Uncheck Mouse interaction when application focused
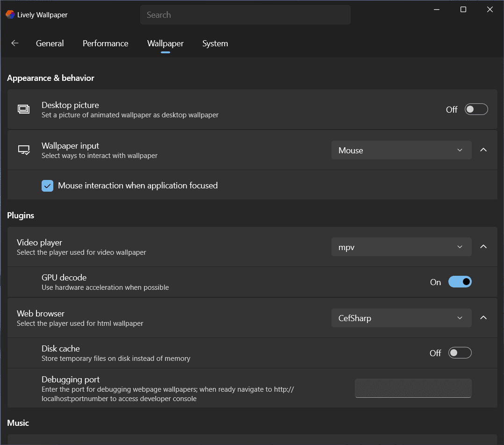504x445 pixels. tap(48, 186)
